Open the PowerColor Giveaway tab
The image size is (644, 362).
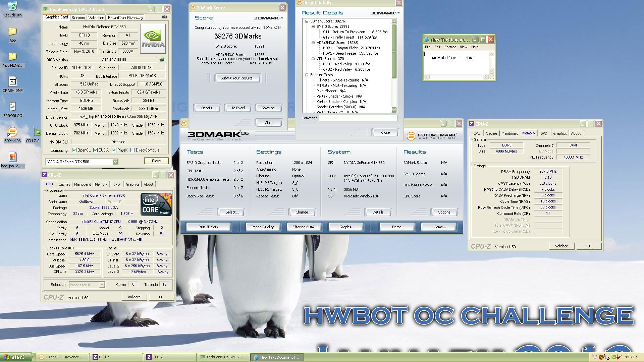click(125, 18)
